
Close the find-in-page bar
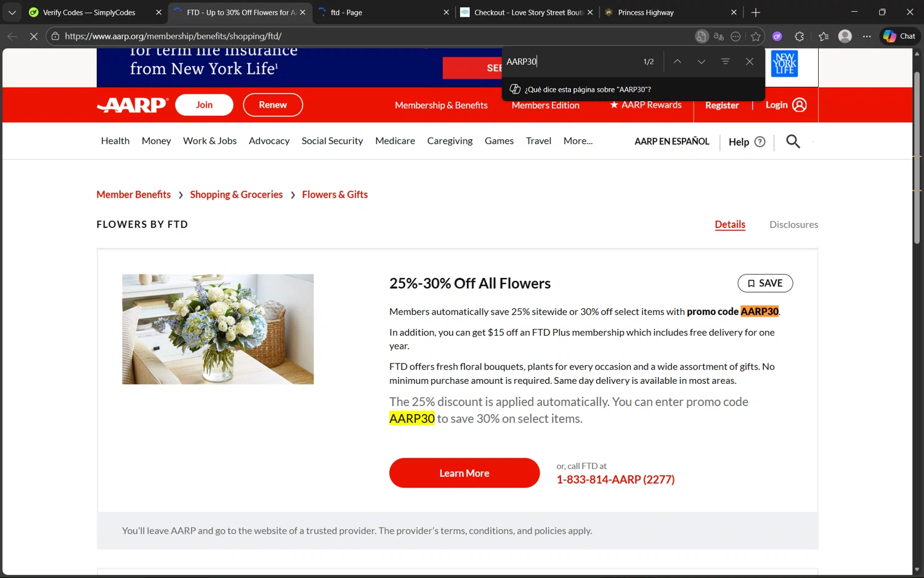pos(749,62)
